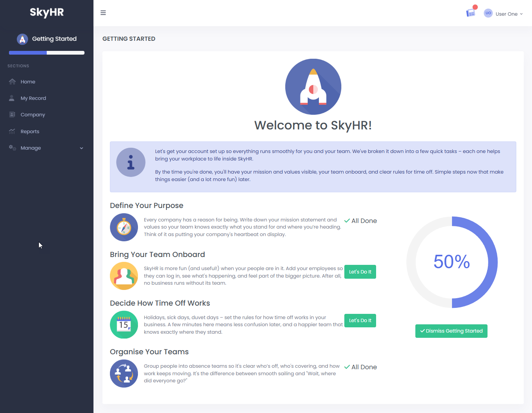The image size is (532, 413).
Task: Click the compass Define Your Purpose icon
Action: click(124, 227)
